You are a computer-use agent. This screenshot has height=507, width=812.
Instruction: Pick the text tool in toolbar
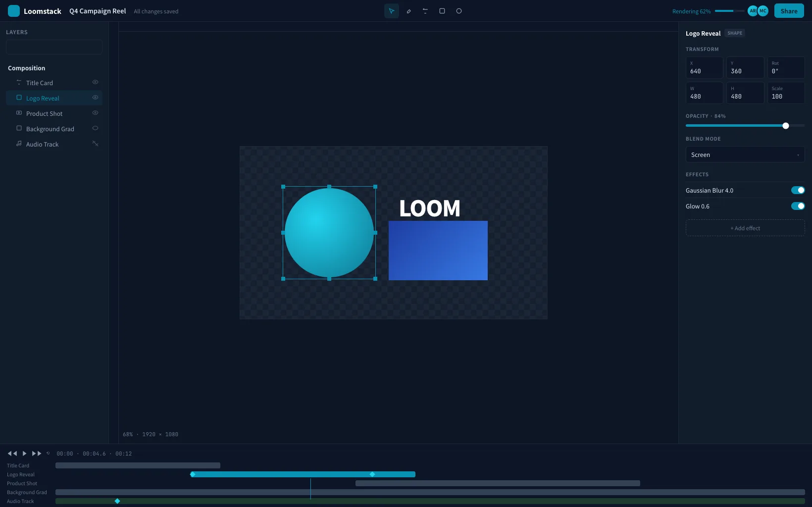[425, 11]
